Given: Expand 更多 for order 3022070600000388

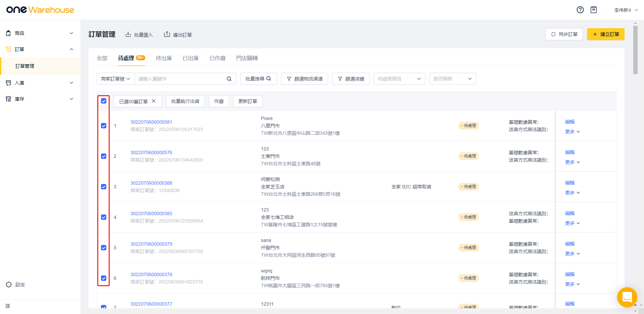Looking at the screenshot, I should pos(572,193).
